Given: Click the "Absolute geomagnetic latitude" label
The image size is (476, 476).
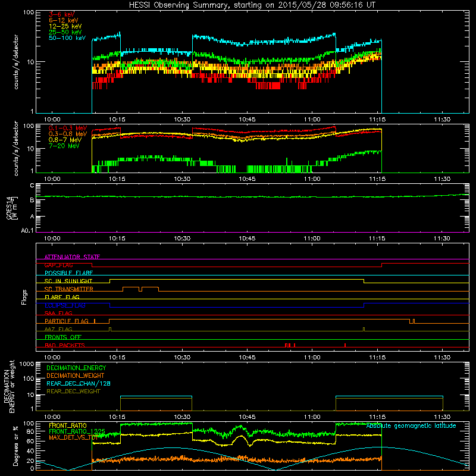Looking at the screenshot, I should pyautogui.click(x=411, y=425).
